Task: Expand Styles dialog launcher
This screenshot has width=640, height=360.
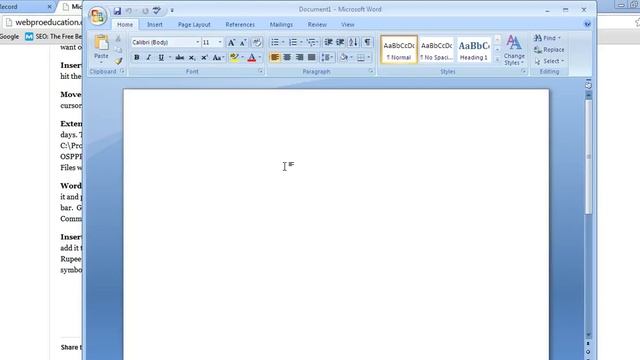Action: (523, 71)
